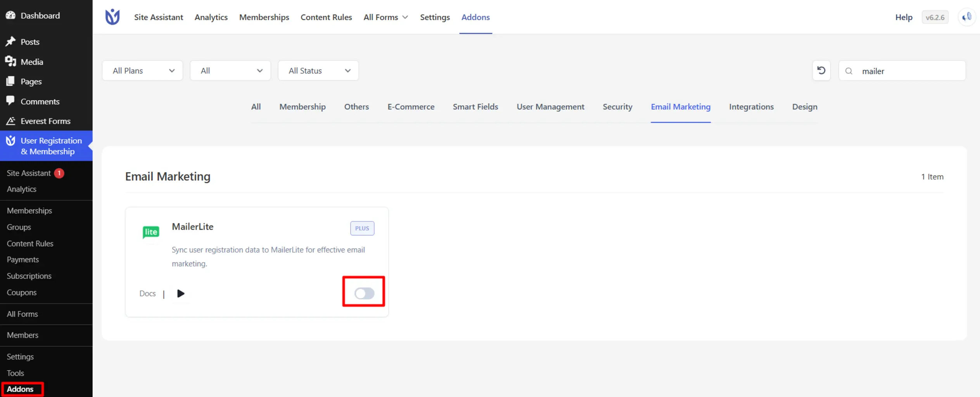Open Coupons in sidebar submenu

(21, 292)
